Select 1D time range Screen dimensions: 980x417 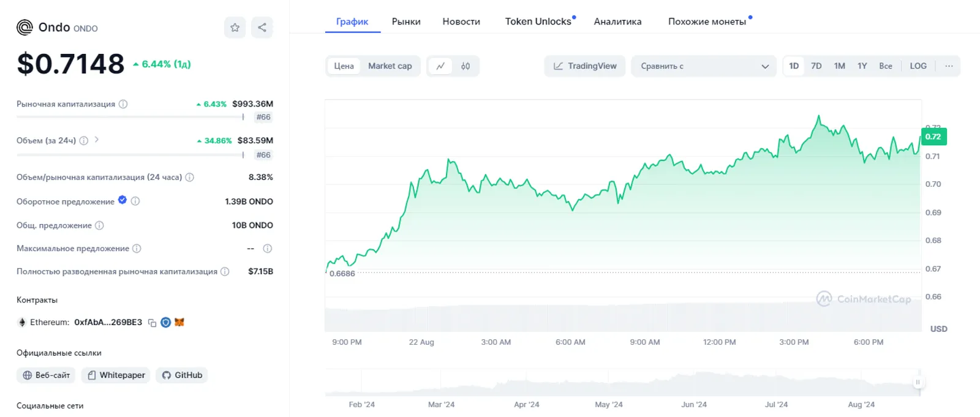point(794,66)
